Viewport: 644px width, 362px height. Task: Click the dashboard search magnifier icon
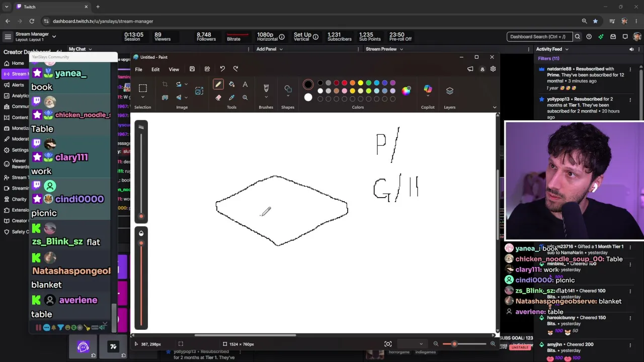(577, 37)
